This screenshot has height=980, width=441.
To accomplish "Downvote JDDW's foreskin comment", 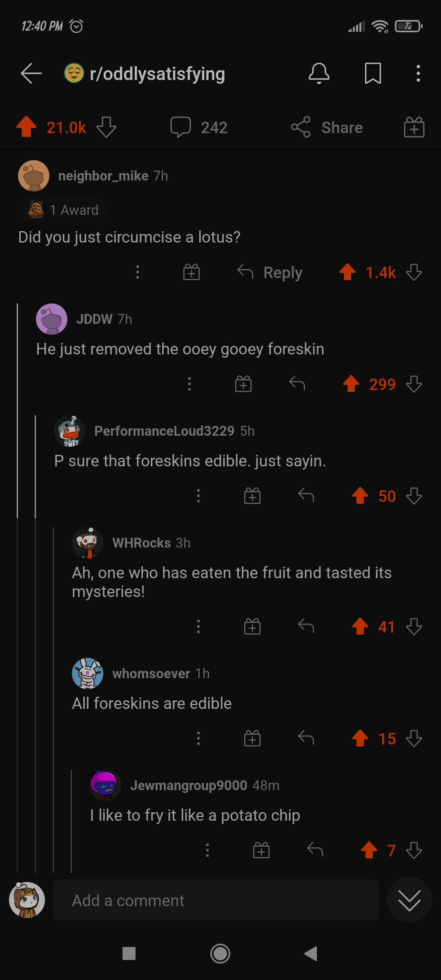I will point(414,384).
